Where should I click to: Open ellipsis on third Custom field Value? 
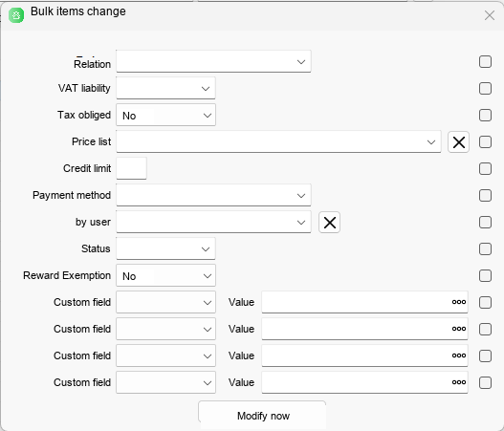coord(459,356)
